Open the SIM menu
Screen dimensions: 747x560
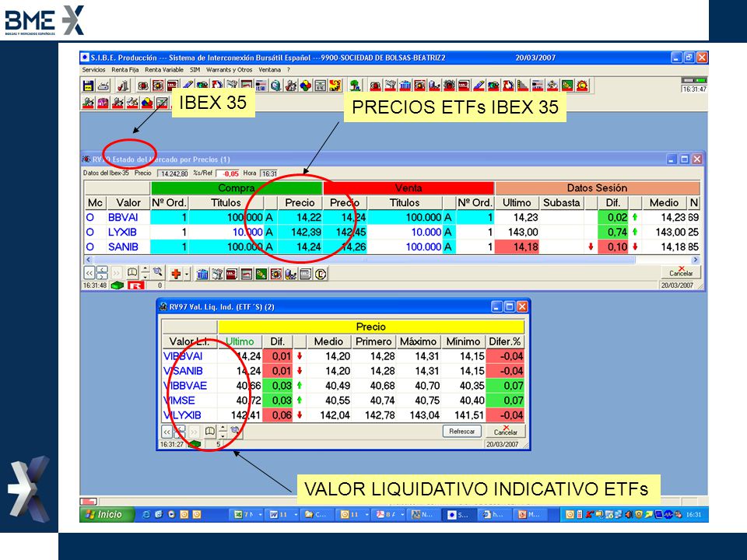tap(195, 70)
